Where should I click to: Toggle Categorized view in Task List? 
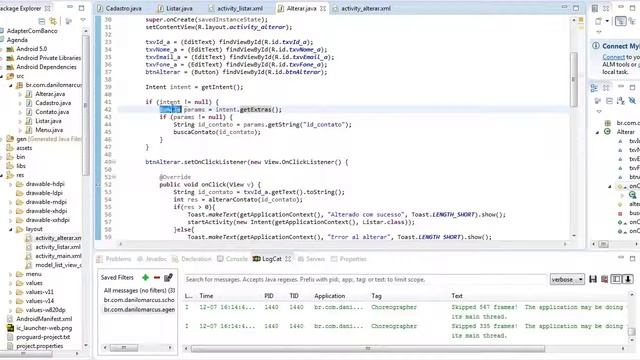(620, 20)
